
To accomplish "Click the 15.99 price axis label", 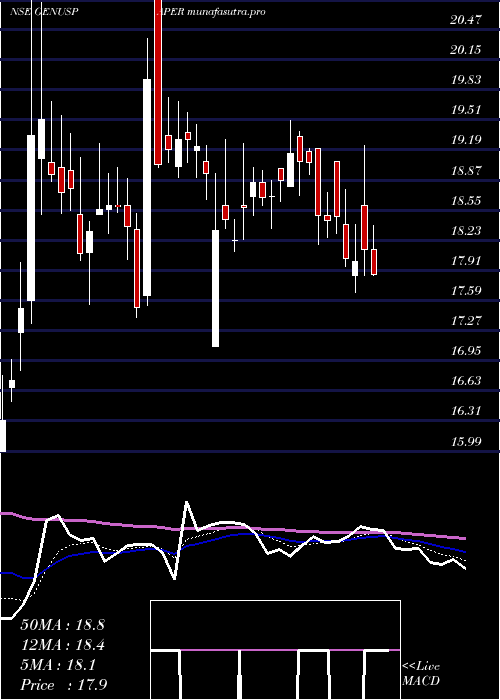I will (x=466, y=442).
